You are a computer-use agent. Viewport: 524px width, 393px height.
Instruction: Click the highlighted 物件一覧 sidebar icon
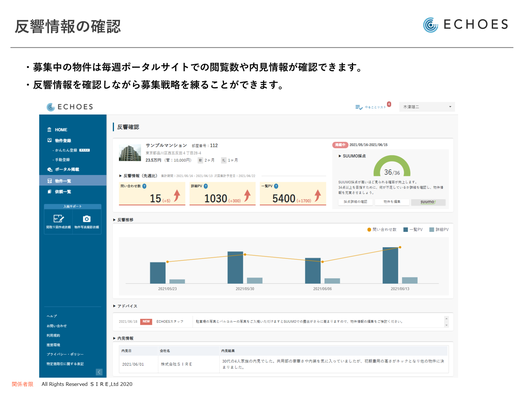coord(49,181)
